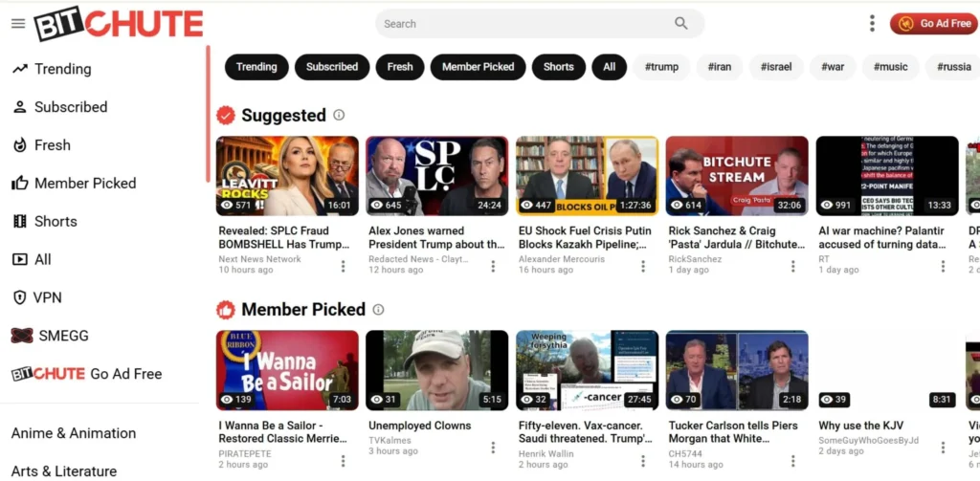Select the Subscribed filter chip
The image size is (980, 481).
pos(332,67)
